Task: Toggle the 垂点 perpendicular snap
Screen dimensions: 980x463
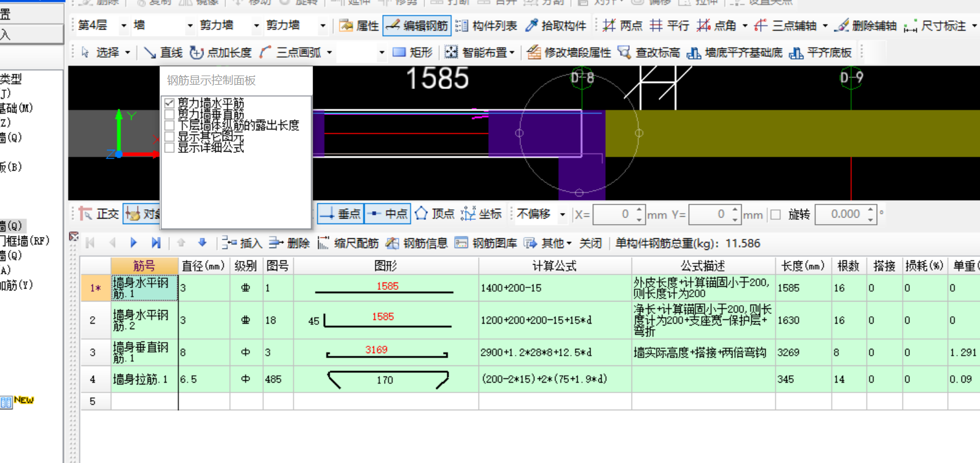Action: (x=340, y=214)
